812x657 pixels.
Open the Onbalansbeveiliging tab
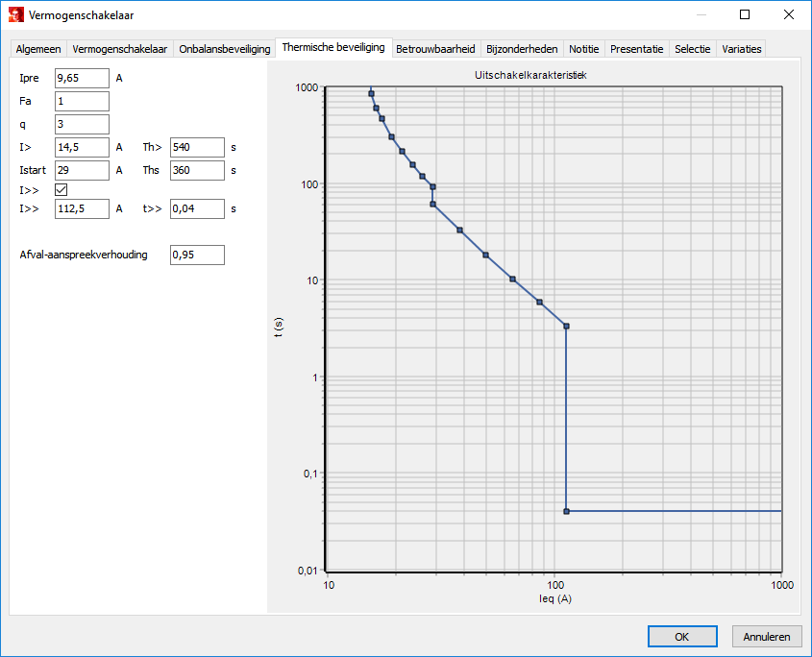tap(225, 49)
